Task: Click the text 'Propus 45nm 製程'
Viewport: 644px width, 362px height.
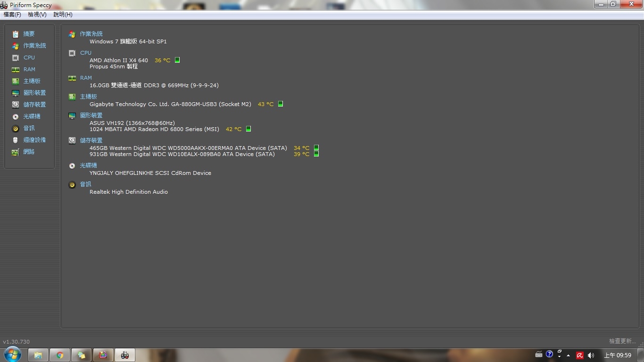Action: pyautogui.click(x=114, y=66)
